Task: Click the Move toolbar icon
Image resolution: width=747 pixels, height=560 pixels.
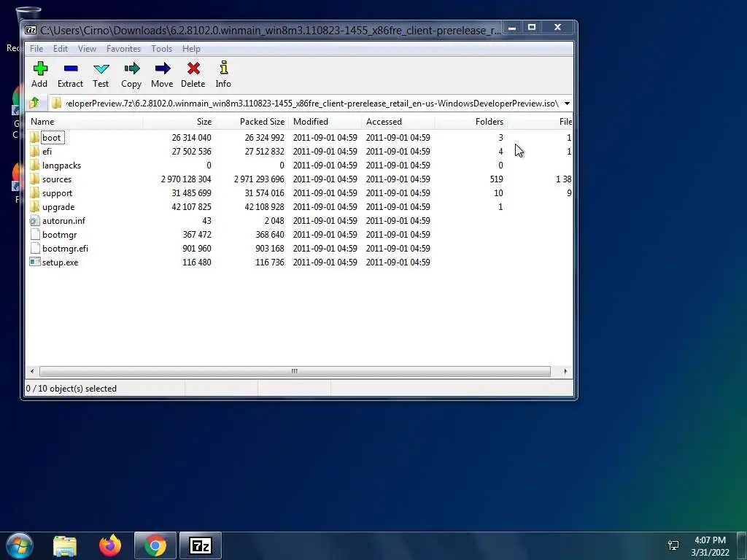Action: (x=163, y=69)
